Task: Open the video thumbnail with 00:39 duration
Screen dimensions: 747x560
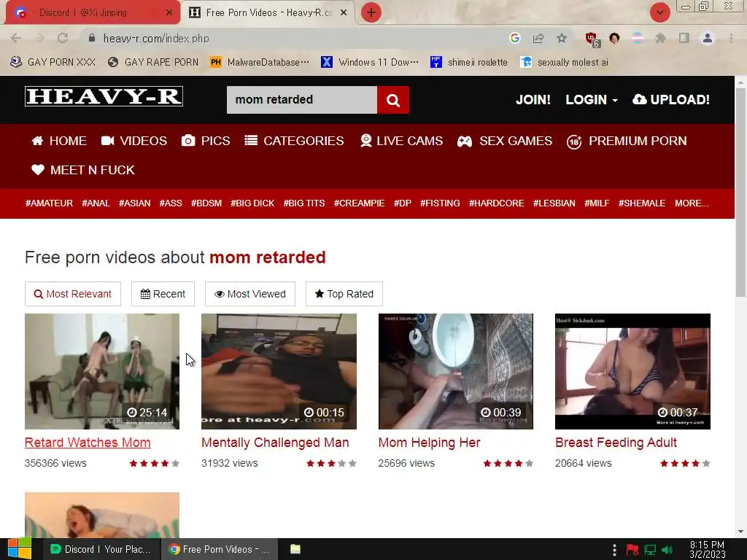Action: [x=456, y=371]
